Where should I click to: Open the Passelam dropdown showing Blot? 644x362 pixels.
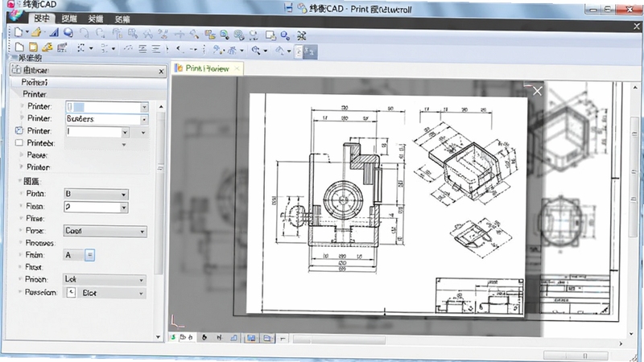pyautogui.click(x=141, y=293)
